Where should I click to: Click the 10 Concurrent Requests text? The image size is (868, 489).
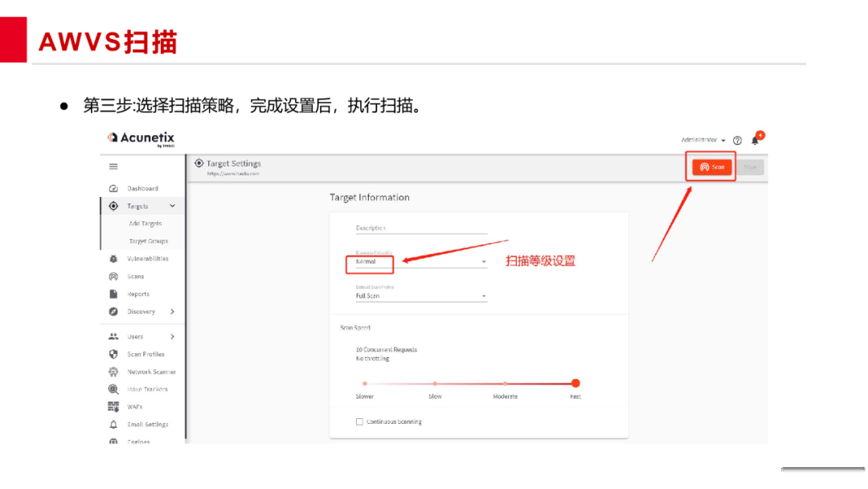click(387, 350)
